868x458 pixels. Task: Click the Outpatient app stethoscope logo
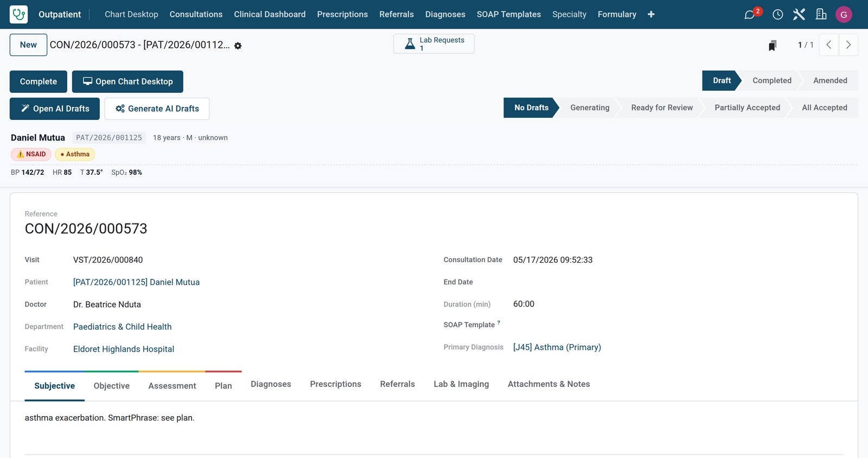[18, 14]
